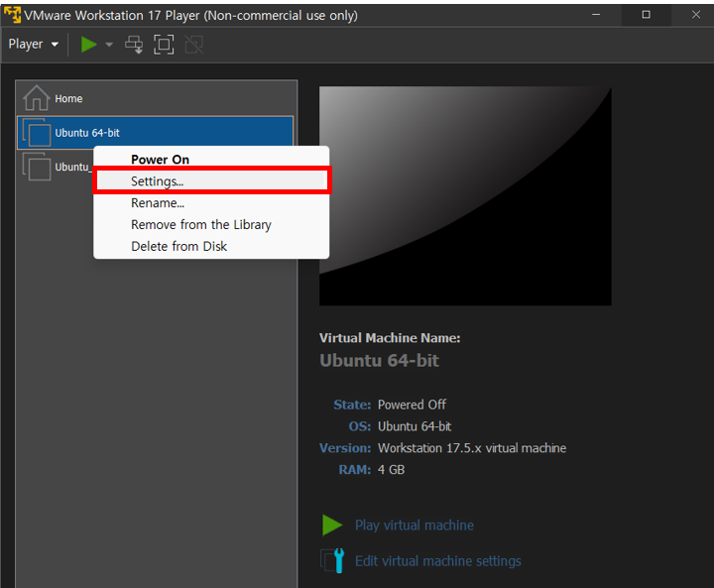Click the blue wrench settings icon
This screenshot has height=588, width=714.
point(333,560)
